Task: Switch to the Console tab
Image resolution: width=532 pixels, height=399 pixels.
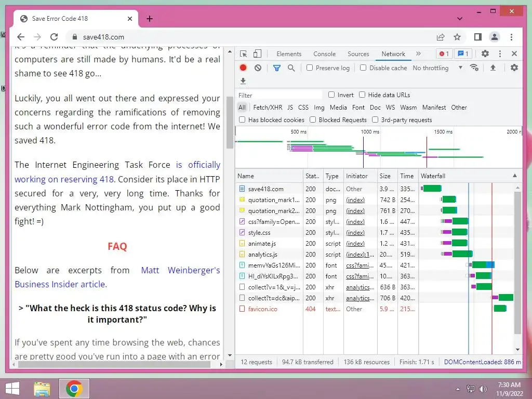Action: (x=324, y=54)
